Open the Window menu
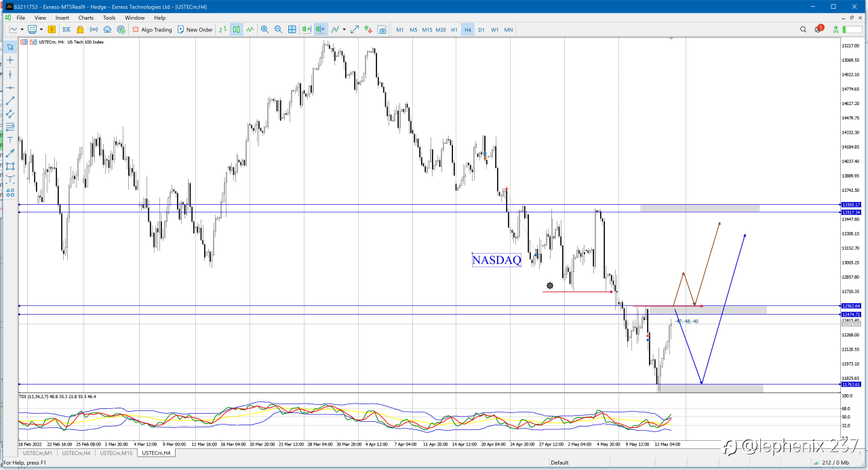The width and height of the screenshot is (868, 470). click(x=135, y=18)
